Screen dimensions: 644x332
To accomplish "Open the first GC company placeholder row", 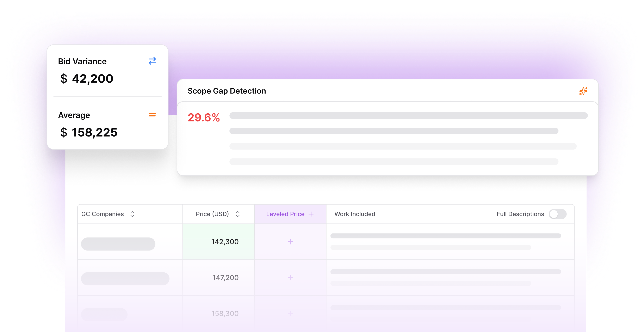I will pos(118,244).
